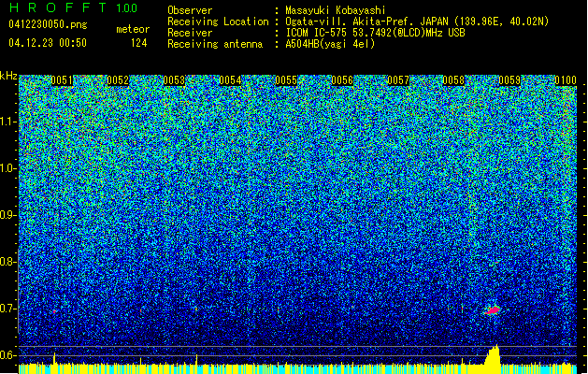
Task: Click the tall yellow power peak near 0059
Action: coord(494,355)
